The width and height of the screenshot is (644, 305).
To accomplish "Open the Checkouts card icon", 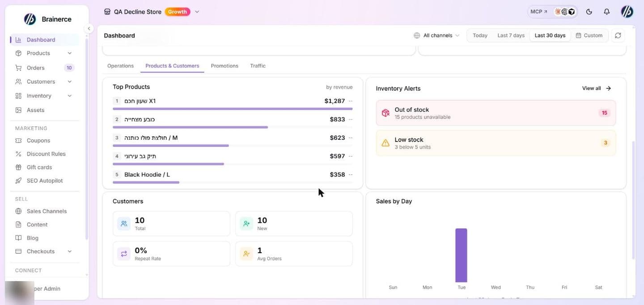I will point(18,251).
